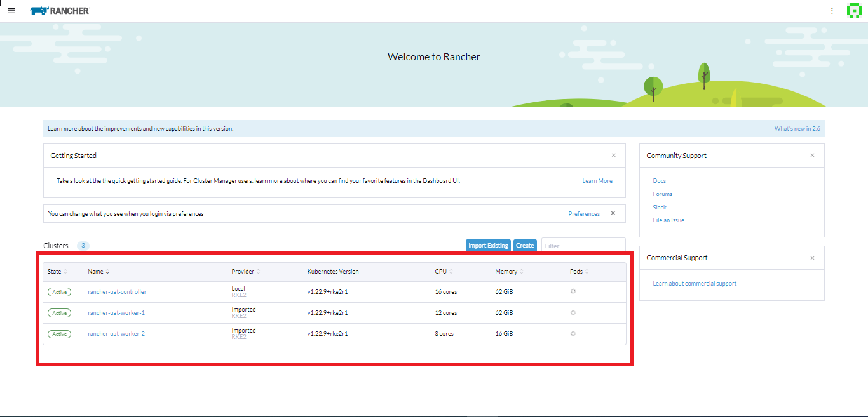Open the green user avatar menu
This screenshot has width=868, height=417.
coord(854,11)
